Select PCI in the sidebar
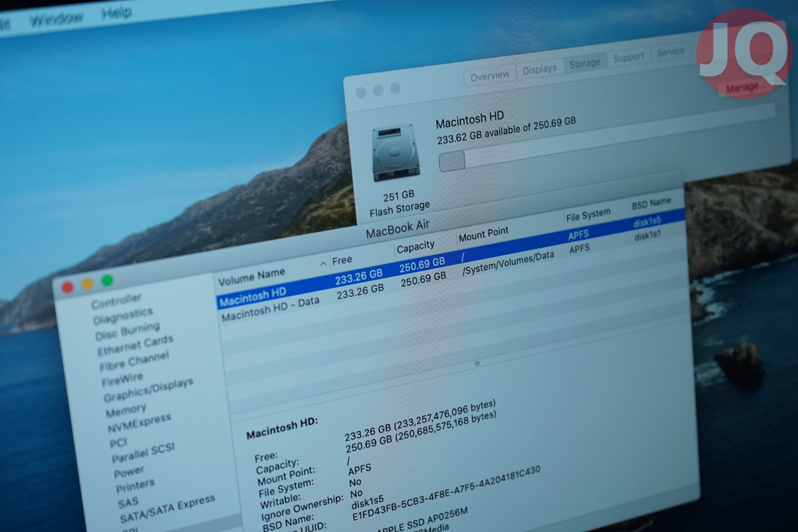This screenshot has width=798, height=532. [118, 442]
